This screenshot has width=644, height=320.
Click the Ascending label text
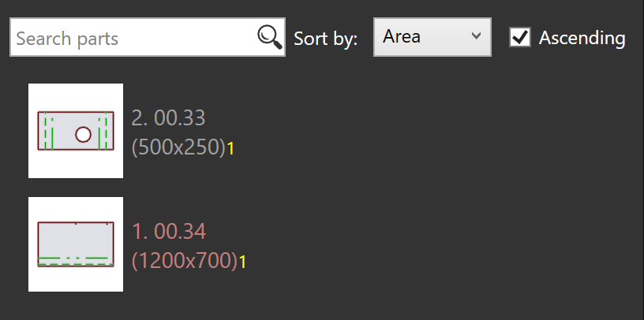tap(582, 38)
